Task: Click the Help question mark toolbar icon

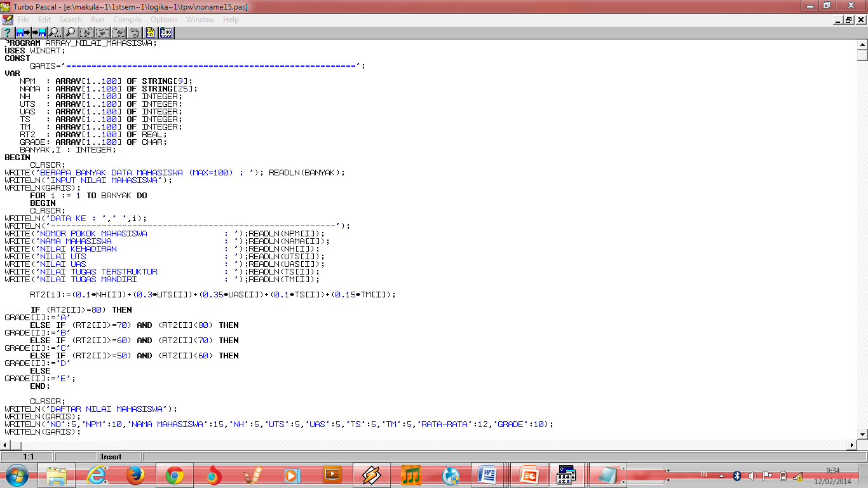Action: pos(6,32)
